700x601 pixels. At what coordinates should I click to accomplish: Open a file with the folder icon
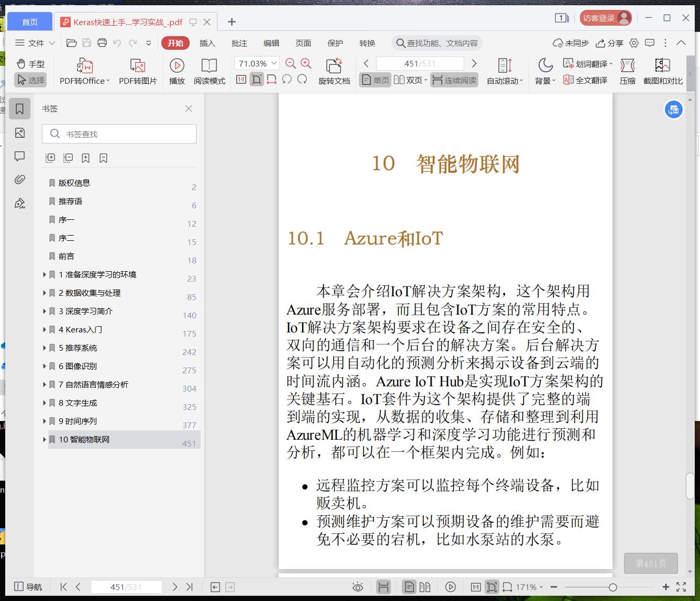tap(72, 43)
